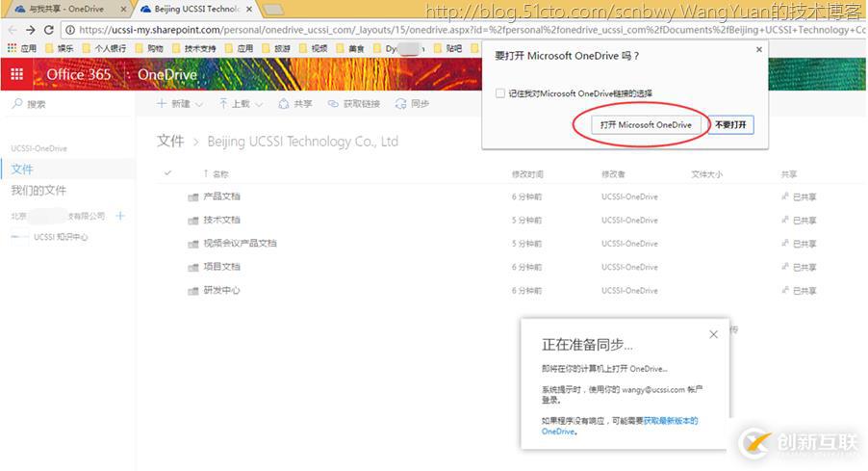
Task: Click the browser address bar URL
Action: (471, 30)
